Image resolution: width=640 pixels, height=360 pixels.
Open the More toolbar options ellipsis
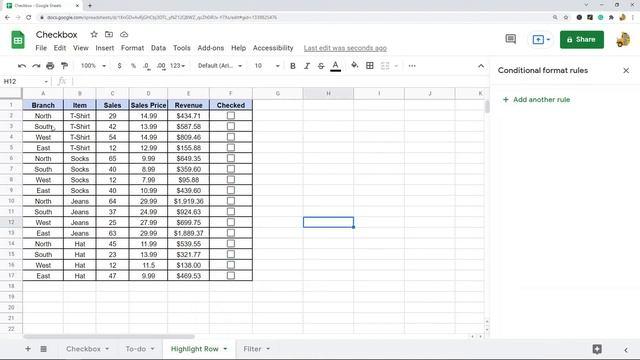(x=412, y=66)
